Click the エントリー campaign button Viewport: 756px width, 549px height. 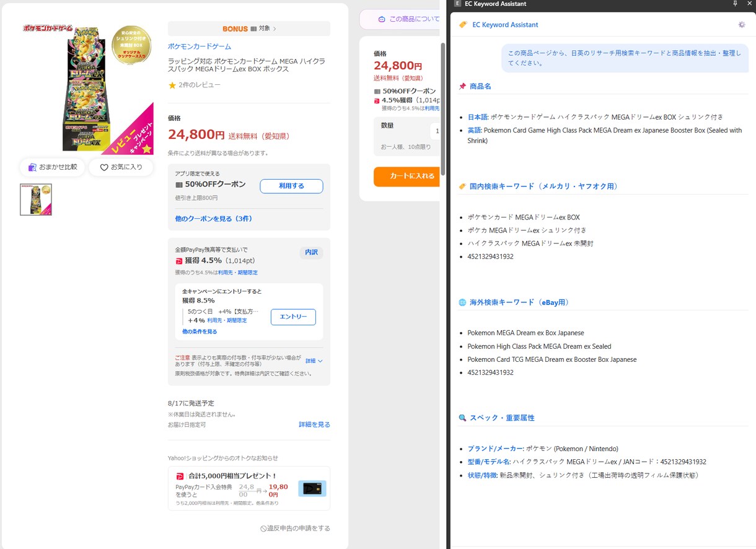coord(293,317)
